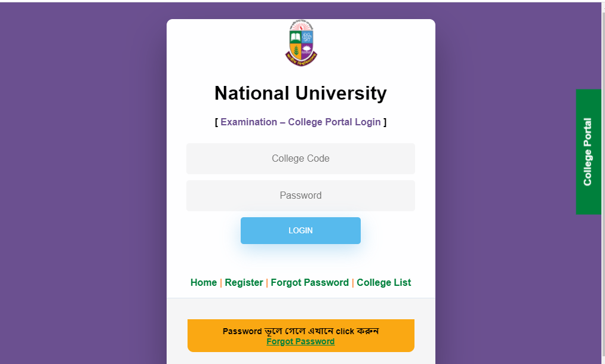The height and width of the screenshot is (364, 605).
Task: Open the College List link
Action: coord(384,283)
